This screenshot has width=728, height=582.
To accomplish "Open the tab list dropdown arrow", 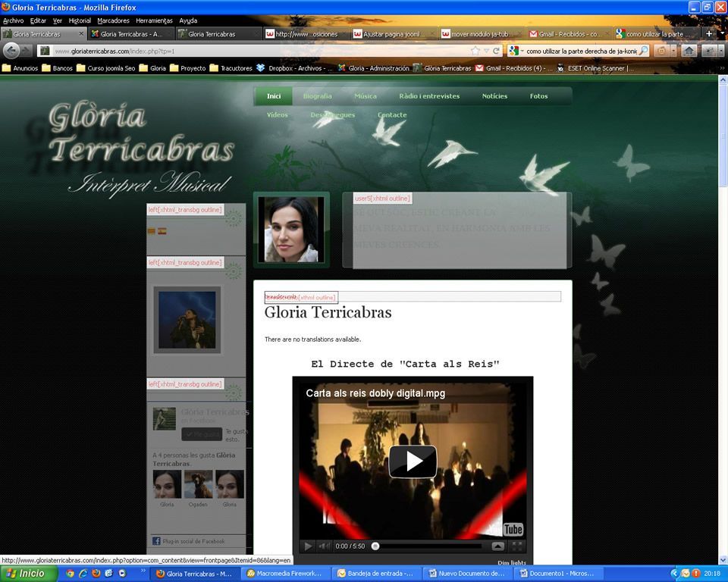I will (721, 34).
